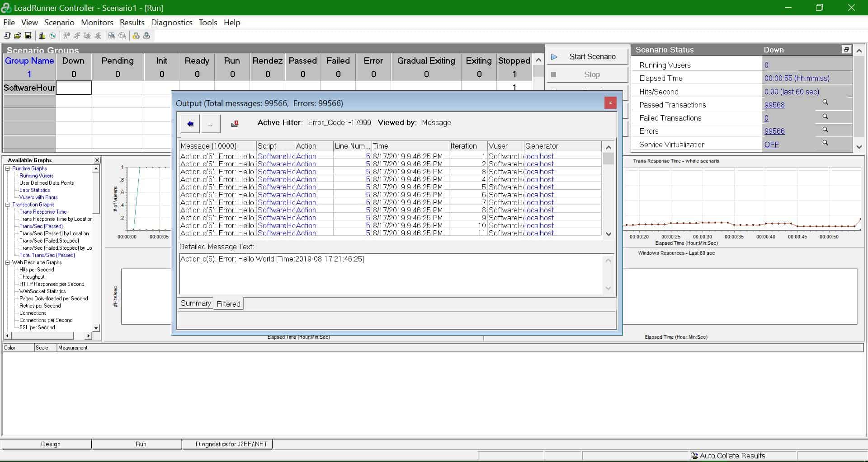Click the icon beside the Output forward arrow
The width and height of the screenshot is (868, 462).
(235, 124)
